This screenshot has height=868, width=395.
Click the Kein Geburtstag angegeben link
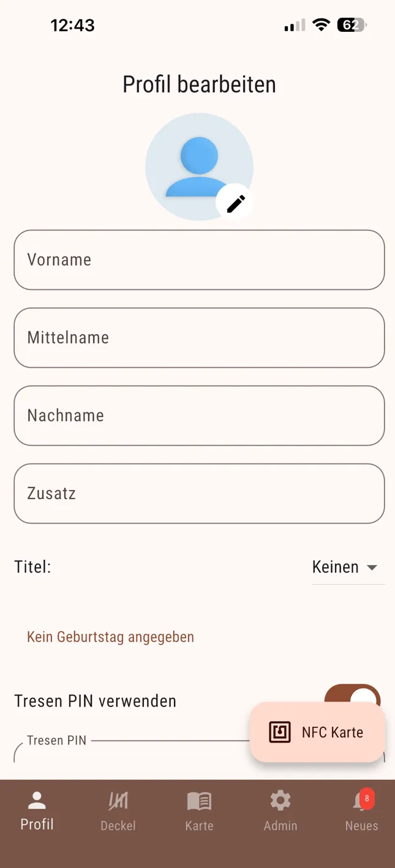(110, 637)
